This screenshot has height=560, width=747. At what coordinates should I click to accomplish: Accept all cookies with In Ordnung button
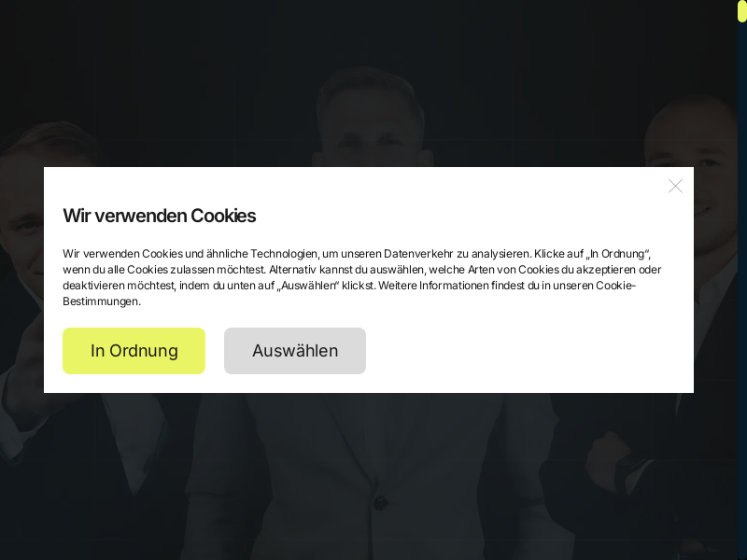(x=134, y=351)
